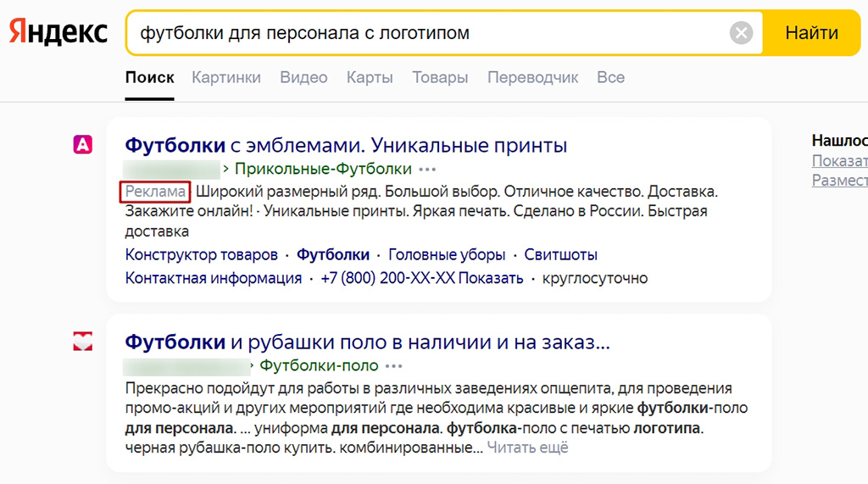The width and height of the screenshot is (868, 484).
Task: Open the Yandex logo home page
Action: [x=58, y=32]
